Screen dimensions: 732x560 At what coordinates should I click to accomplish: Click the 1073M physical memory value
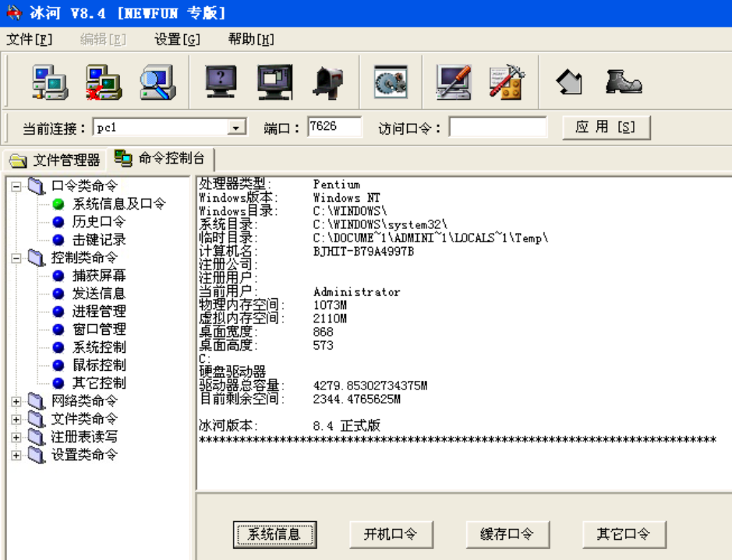point(330,305)
